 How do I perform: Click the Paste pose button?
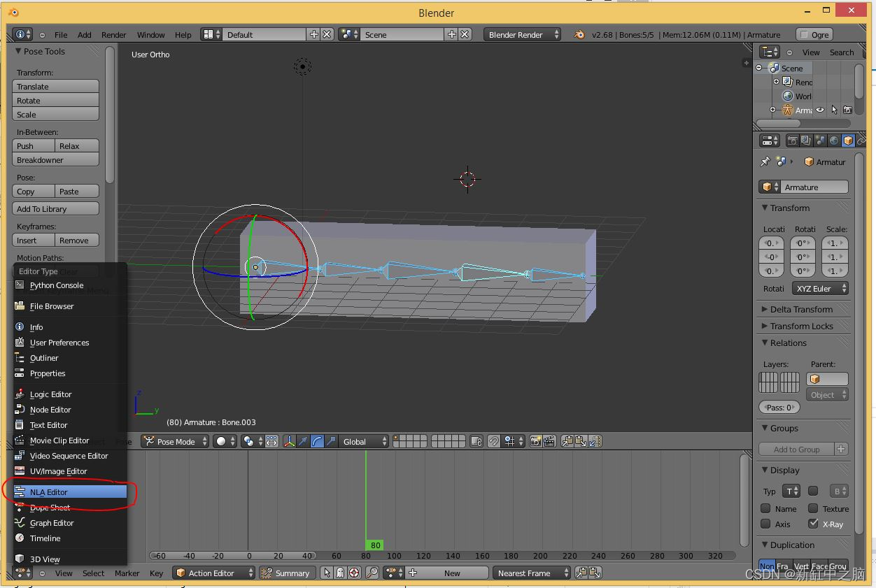pyautogui.click(x=77, y=192)
